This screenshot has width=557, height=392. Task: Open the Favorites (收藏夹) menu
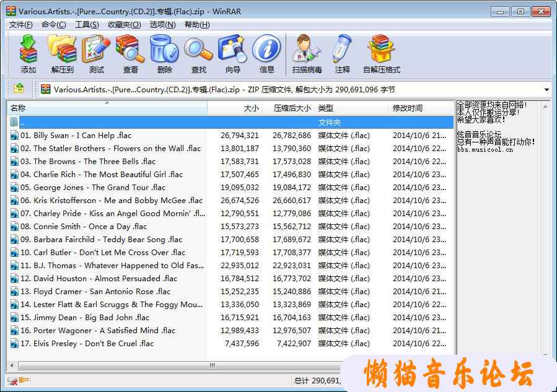(x=125, y=25)
